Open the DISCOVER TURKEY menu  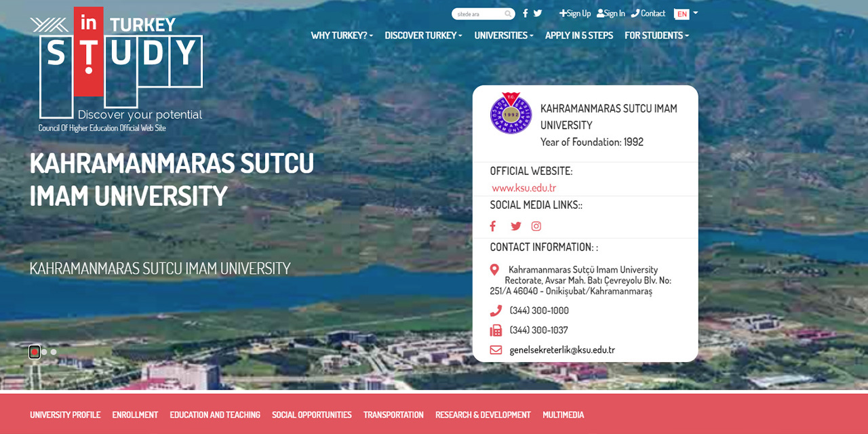pos(423,35)
